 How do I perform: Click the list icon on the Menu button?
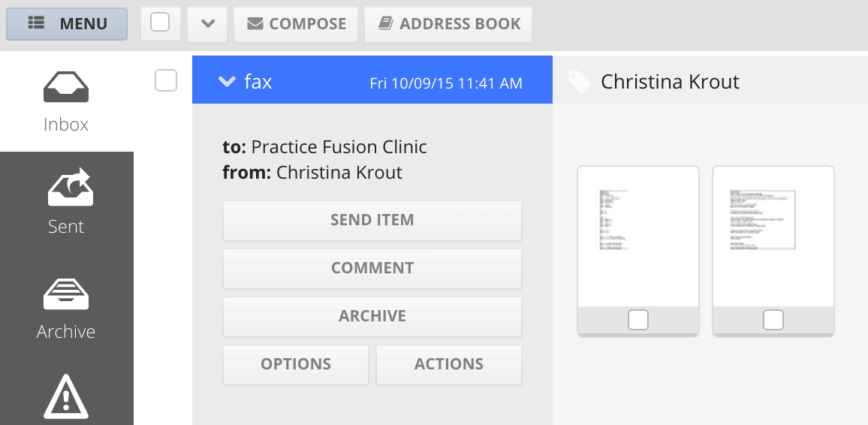[37, 24]
